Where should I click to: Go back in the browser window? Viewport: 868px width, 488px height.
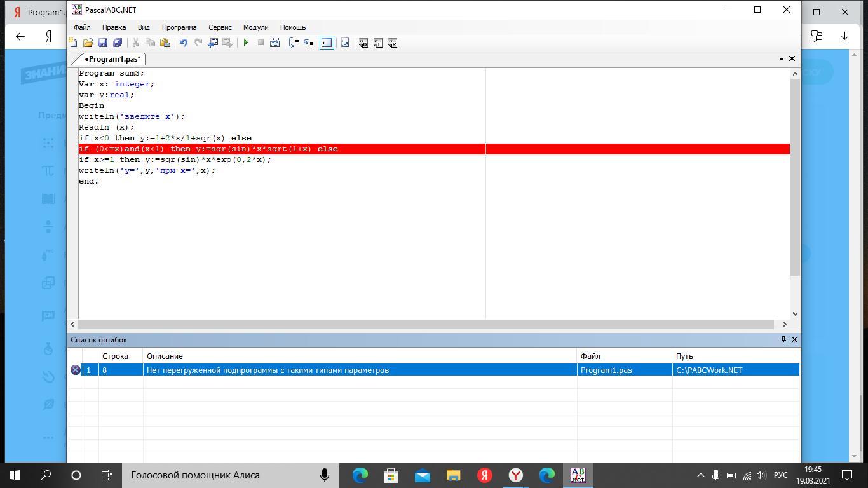20,36
